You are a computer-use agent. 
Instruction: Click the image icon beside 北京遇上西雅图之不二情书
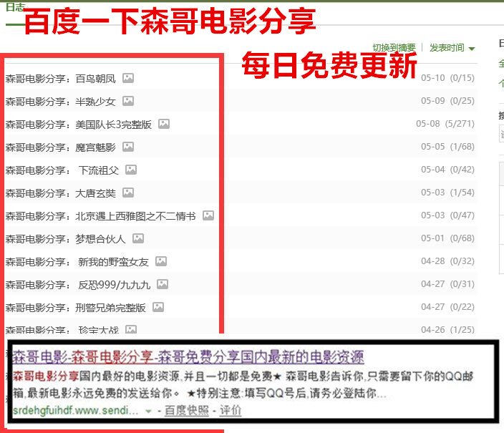pyautogui.click(x=208, y=215)
